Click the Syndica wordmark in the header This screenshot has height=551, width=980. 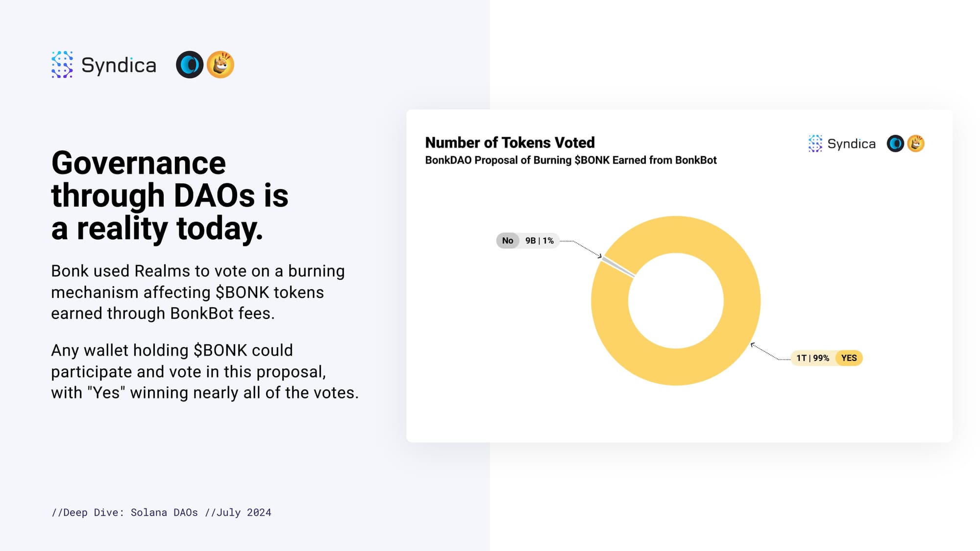tap(119, 66)
